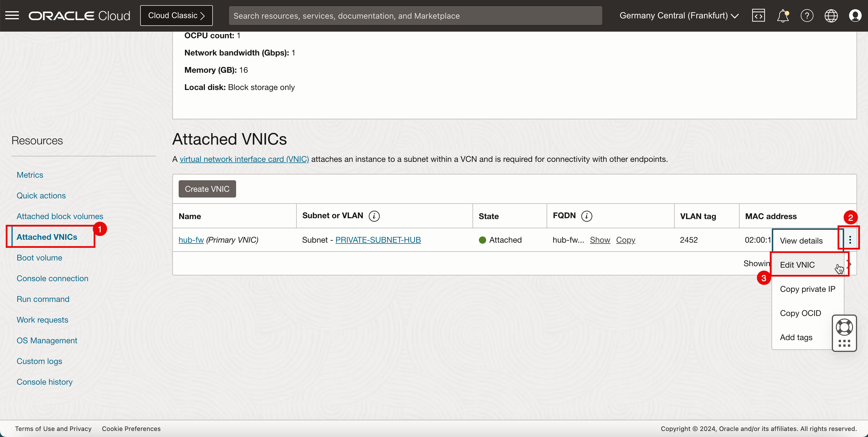This screenshot has width=868, height=437.
Task: Click the support lifebuoy help widget
Action: click(x=844, y=327)
